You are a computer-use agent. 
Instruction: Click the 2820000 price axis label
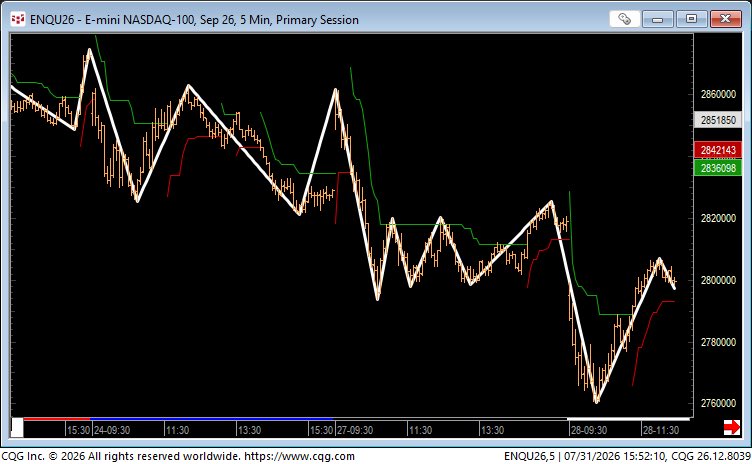[x=718, y=218]
